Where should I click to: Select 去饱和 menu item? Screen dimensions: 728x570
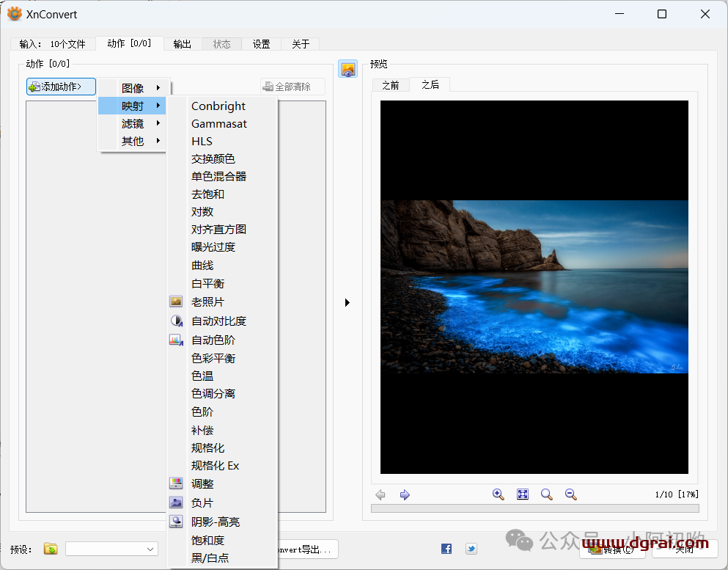(x=222, y=194)
